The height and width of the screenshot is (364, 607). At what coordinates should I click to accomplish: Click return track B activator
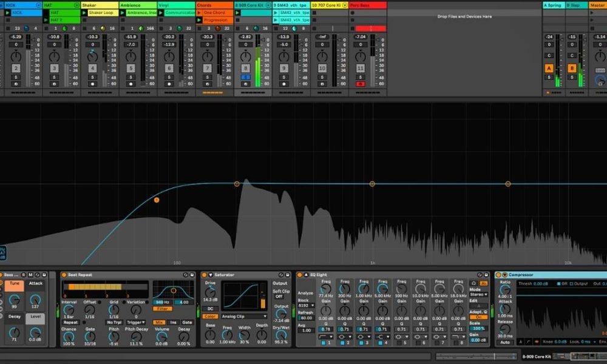572,69
